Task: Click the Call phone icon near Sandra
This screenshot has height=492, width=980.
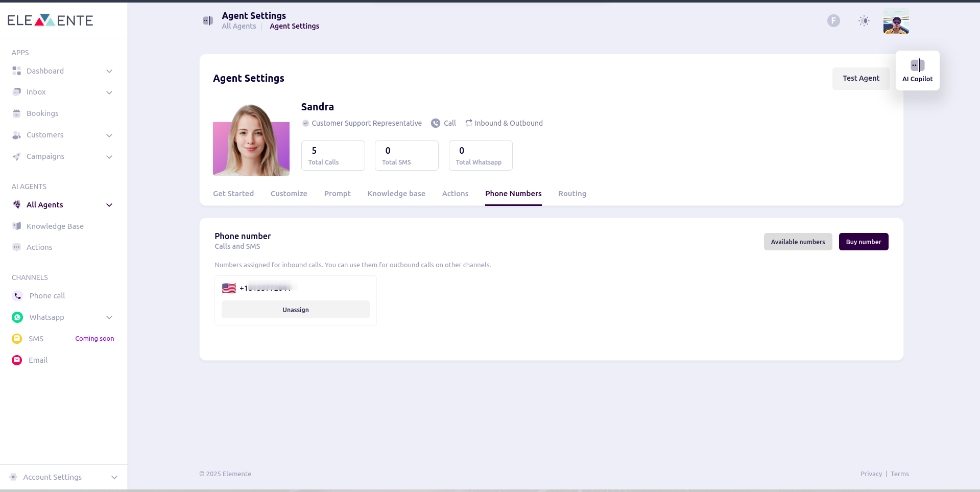Action: [436, 123]
